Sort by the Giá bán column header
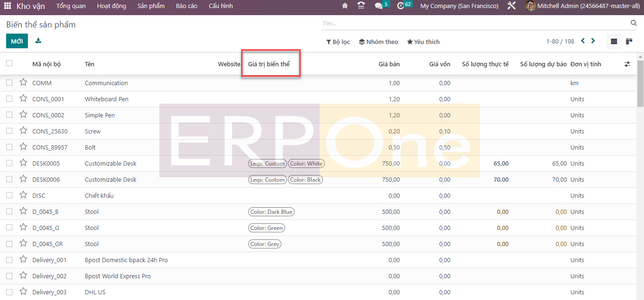The width and height of the screenshot is (644, 300). (389, 64)
